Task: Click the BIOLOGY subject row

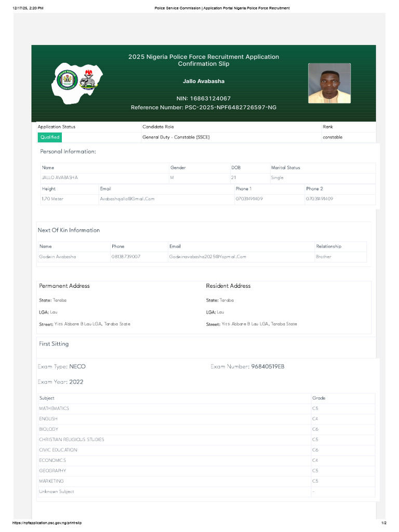Action: [x=207, y=429]
